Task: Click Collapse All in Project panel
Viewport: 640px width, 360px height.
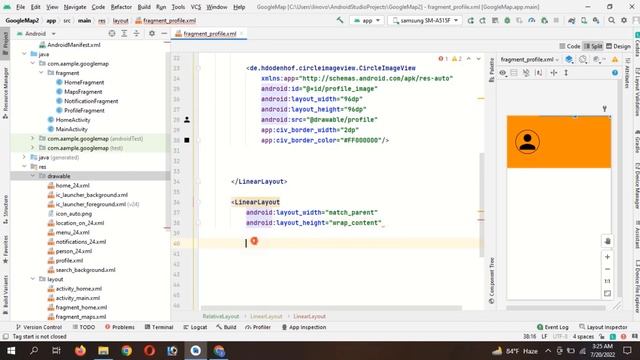Action: click(136, 33)
